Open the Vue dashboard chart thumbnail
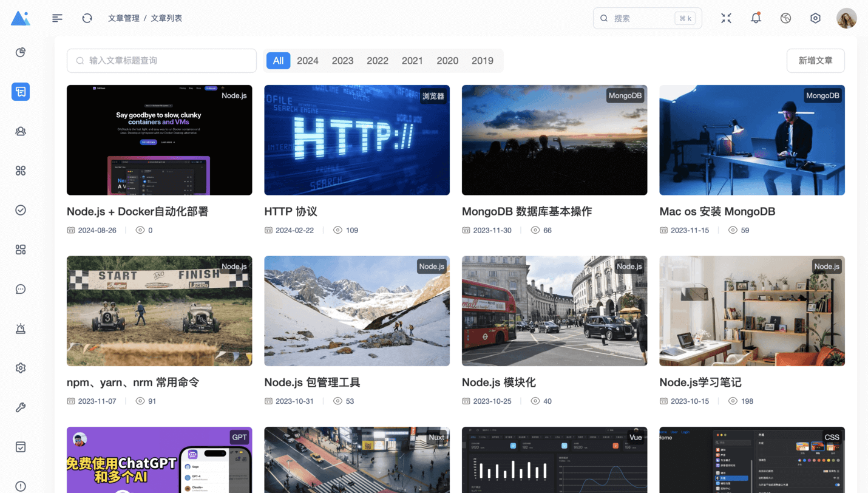Image resolution: width=868 pixels, height=493 pixels. (554, 460)
